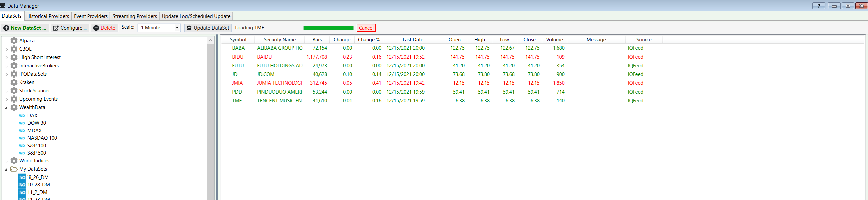
Task: Click the IQFeed icon beside 10_28_DM
Action: (x=22, y=184)
